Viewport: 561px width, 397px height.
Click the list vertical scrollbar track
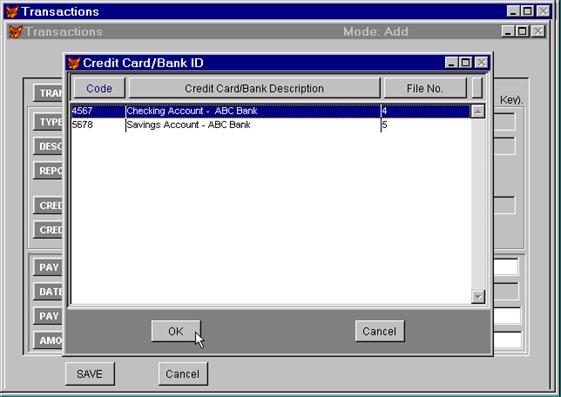point(478,204)
